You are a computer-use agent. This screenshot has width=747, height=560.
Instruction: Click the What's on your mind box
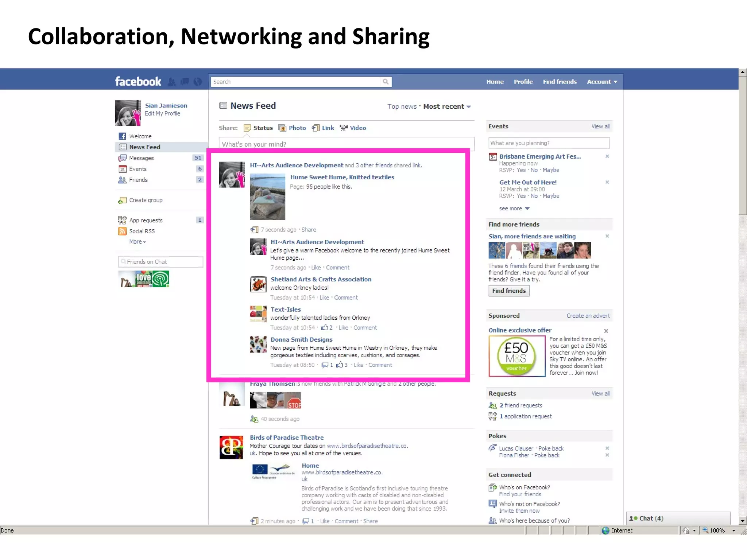[347, 144]
